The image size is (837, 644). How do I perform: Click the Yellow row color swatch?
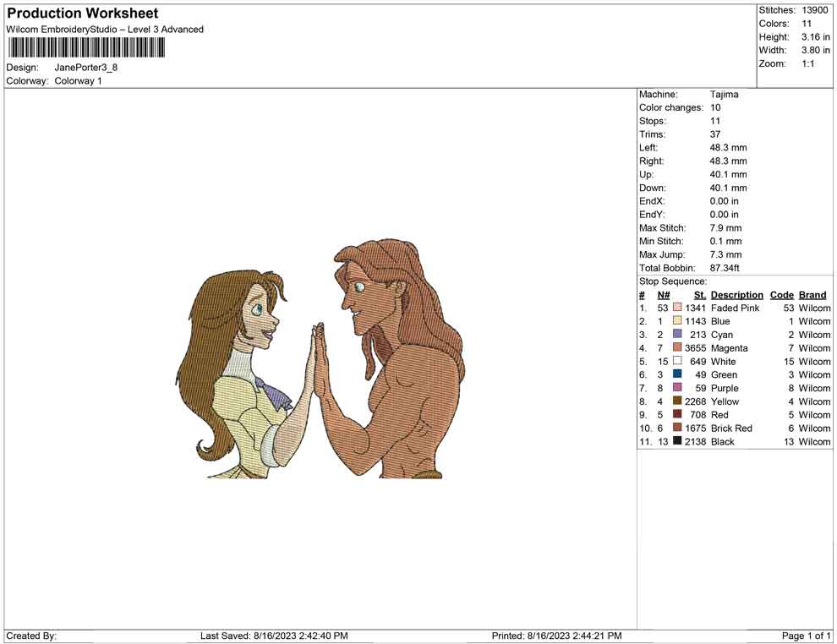click(677, 401)
